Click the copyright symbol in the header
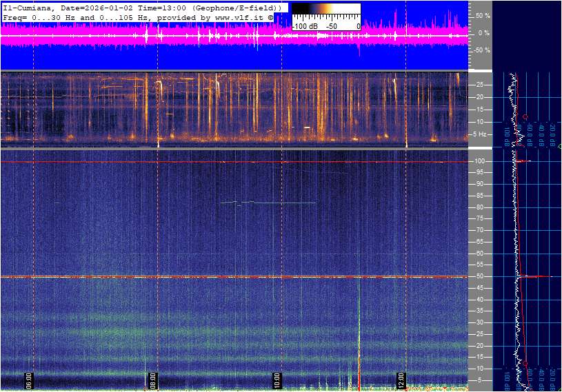562x392 pixels. coord(270,16)
